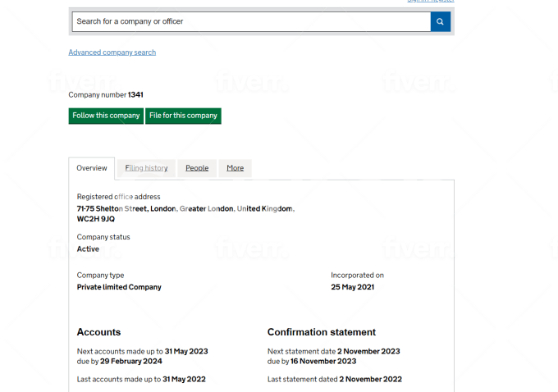558x392 pixels.
Task: Open the Advanced company search link
Action: coord(112,52)
